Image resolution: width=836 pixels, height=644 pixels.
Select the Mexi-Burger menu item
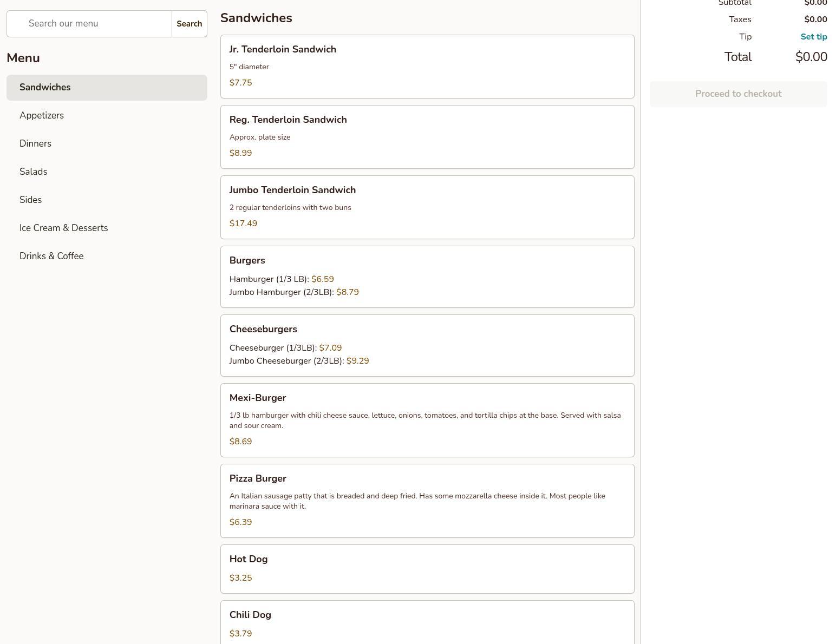pyautogui.click(x=427, y=420)
